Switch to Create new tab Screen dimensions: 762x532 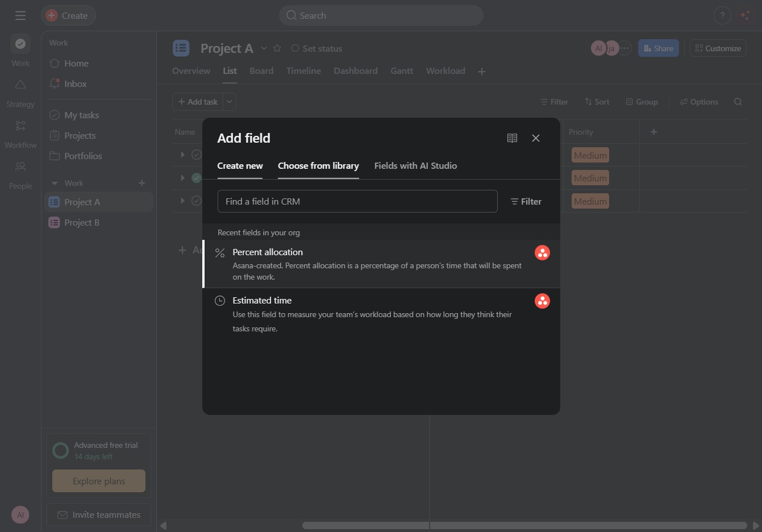(240, 166)
